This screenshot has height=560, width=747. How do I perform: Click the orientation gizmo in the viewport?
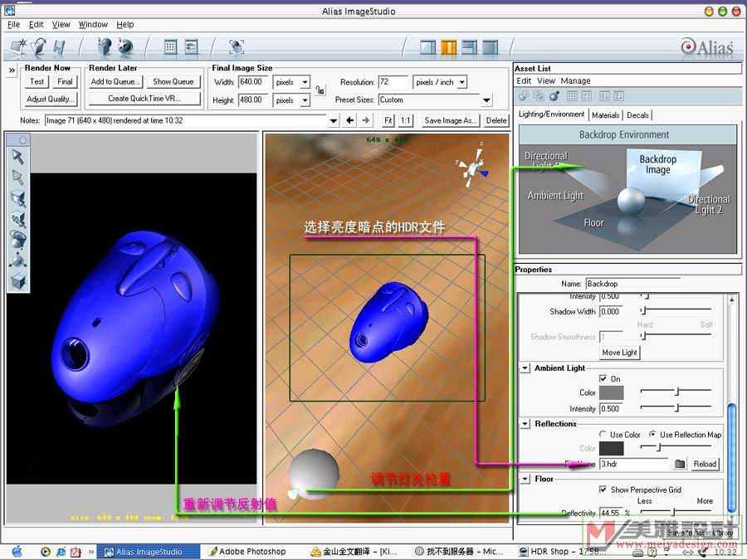click(472, 168)
